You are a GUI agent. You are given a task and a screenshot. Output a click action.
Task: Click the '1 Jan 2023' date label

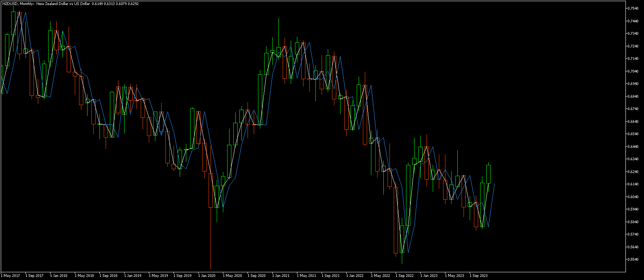point(429,276)
